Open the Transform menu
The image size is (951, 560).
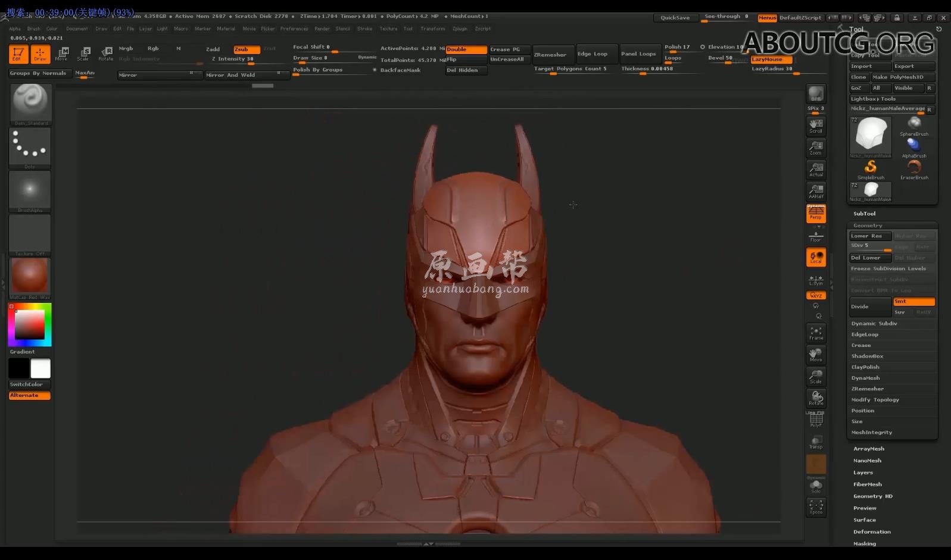432,29
